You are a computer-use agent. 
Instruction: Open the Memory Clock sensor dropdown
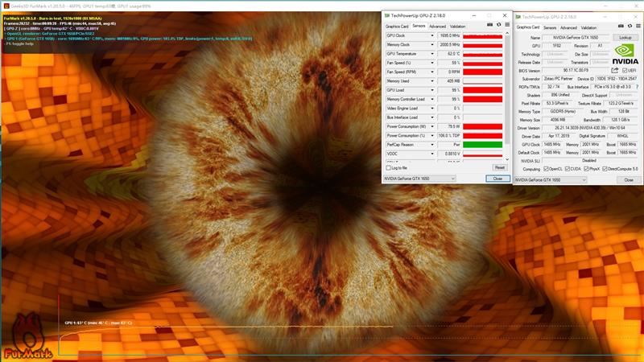click(432, 45)
